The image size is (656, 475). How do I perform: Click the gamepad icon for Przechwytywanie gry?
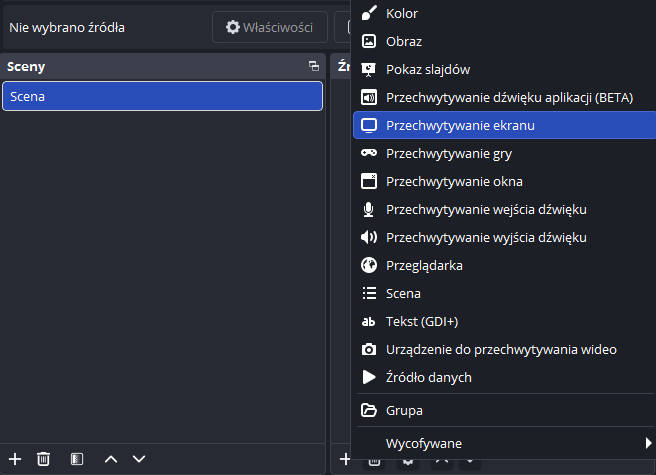pos(369,154)
